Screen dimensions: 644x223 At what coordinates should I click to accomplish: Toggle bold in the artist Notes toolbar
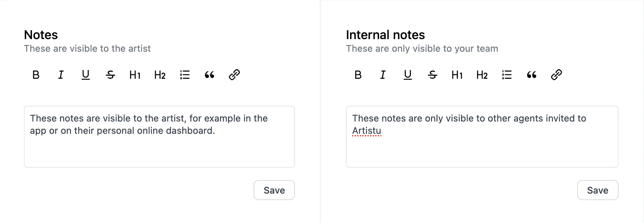coord(36,75)
